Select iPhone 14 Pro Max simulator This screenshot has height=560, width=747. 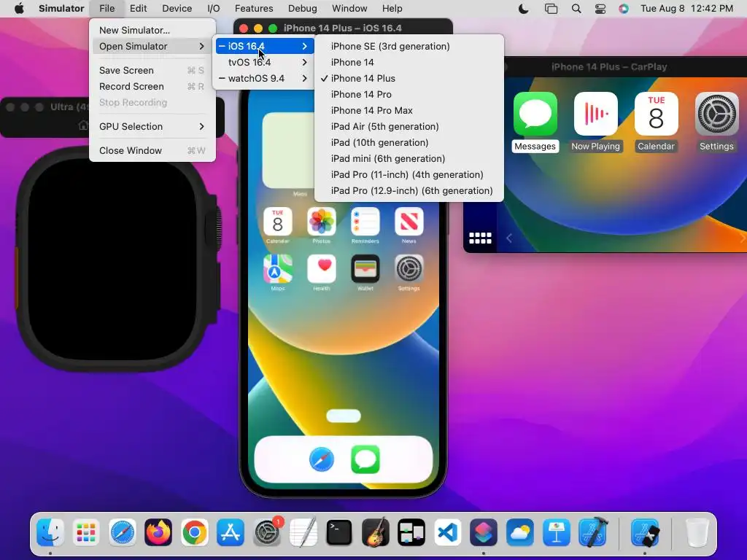tap(409, 111)
